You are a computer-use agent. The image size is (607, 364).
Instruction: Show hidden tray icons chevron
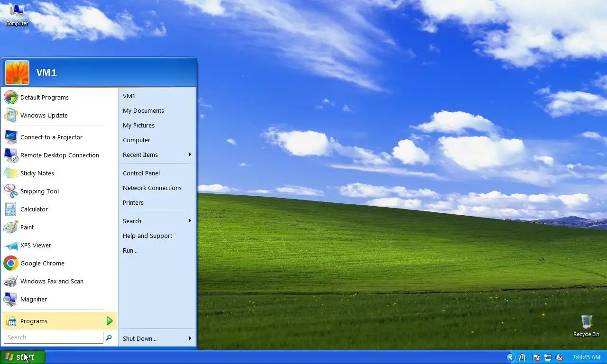tap(510, 357)
